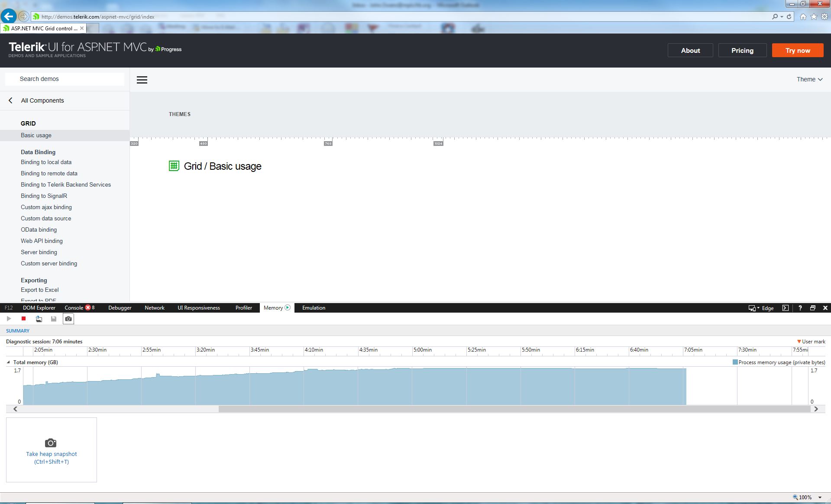The width and height of the screenshot is (831, 504).
Task: Open the Server binding demo
Action: click(x=39, y=252)
